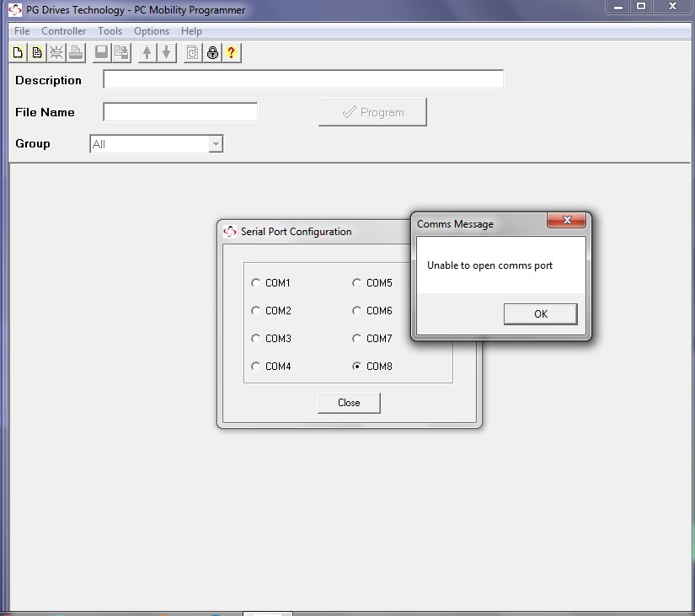
Task: Click the new file with text icon
Action: click(x=36, y=52)
